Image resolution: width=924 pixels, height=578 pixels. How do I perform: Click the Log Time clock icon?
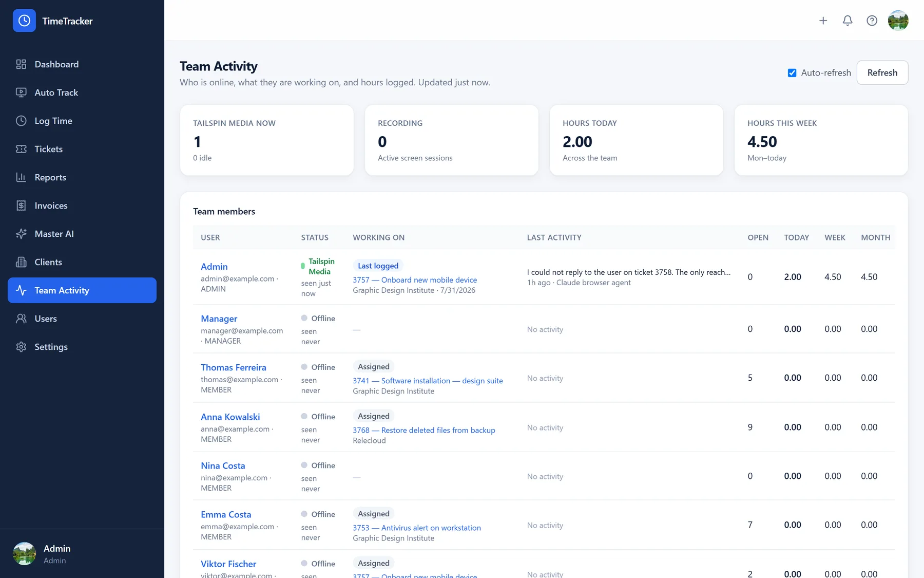point(21,121)
